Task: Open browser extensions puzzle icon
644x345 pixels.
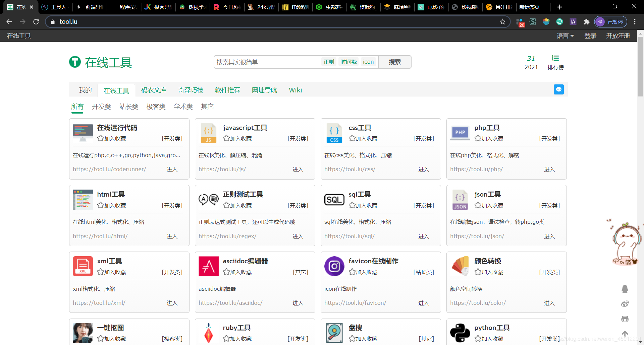Action: [x=586, y=22]
